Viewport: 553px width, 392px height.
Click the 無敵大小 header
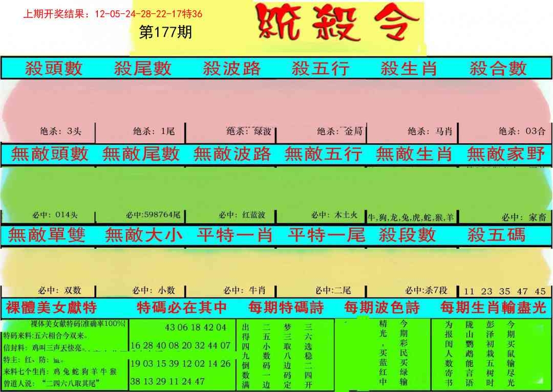click(x=143, y=235)
